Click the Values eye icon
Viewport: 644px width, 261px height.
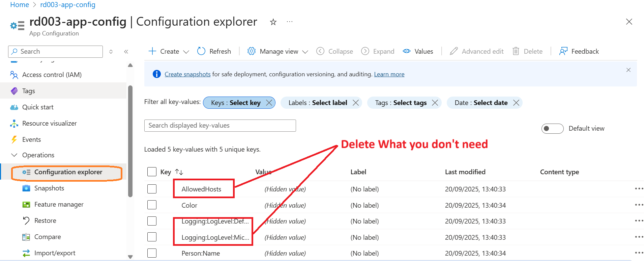(407, 51)
